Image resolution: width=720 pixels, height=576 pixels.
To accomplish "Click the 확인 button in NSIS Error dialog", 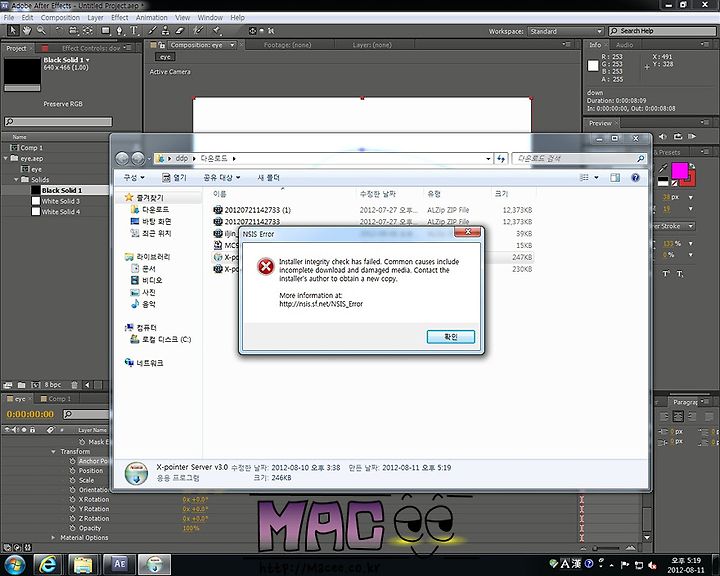I will coord(450,337).
